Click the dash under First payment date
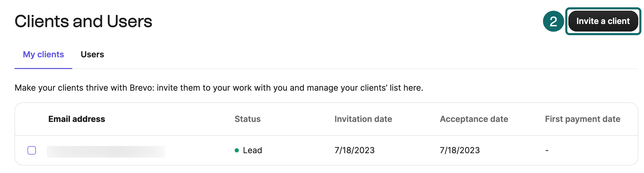This screenshot has width=644, height=173. click(x=547, y=151)
